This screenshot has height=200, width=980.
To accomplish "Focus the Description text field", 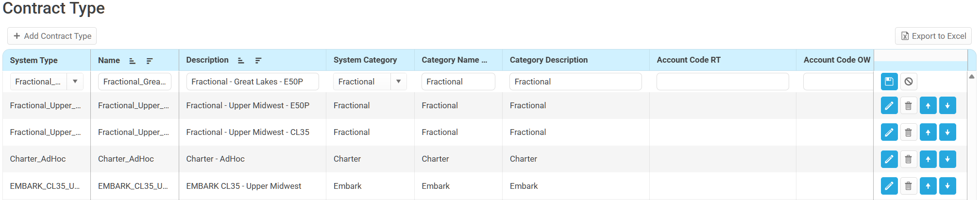I will 252,82.
